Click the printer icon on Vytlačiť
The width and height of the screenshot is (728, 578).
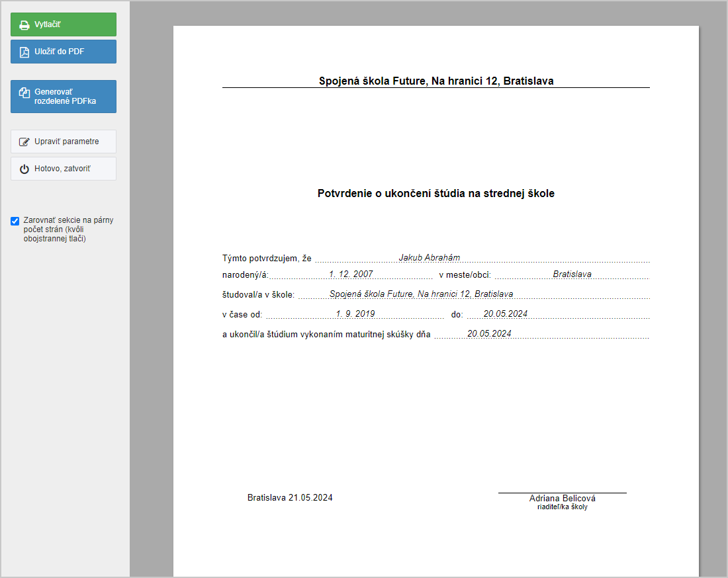pos(24,25)
